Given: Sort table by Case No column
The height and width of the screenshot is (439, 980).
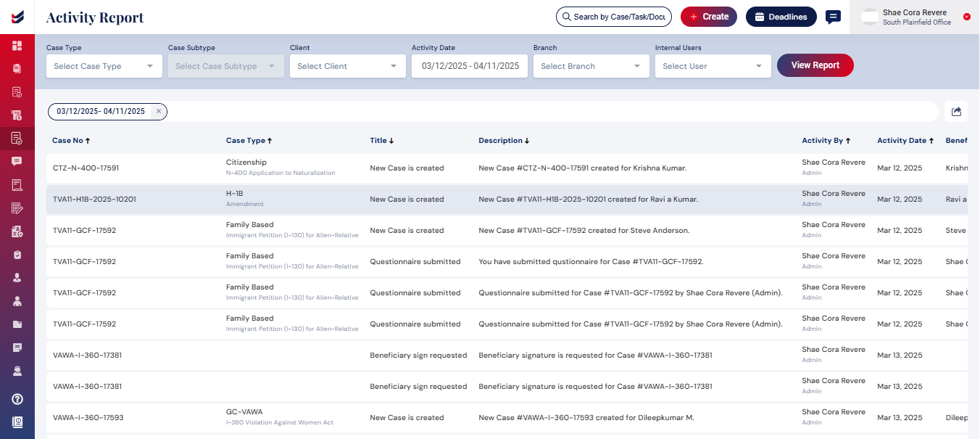Looking at the screenshot, I should click(x=71, y=141).
